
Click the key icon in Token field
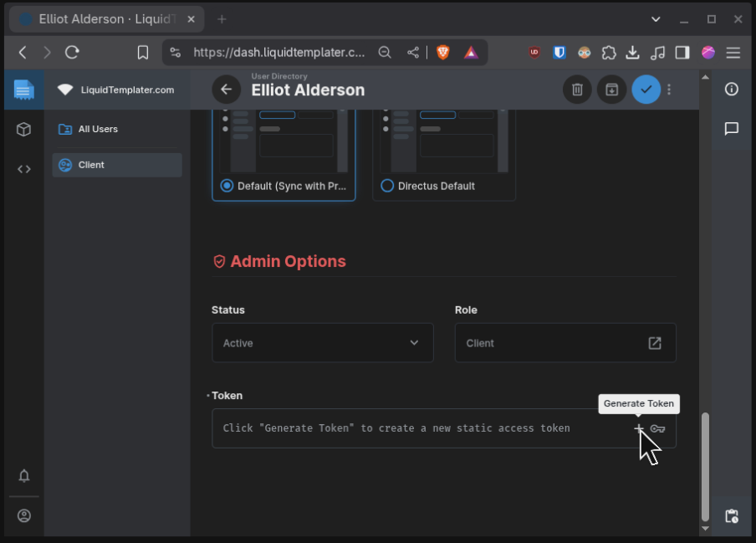(x=657, y=428)
